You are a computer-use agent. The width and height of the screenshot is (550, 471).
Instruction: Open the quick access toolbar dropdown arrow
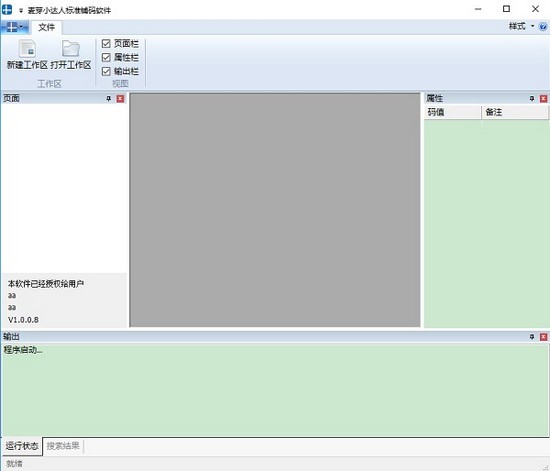pos(21,11)
